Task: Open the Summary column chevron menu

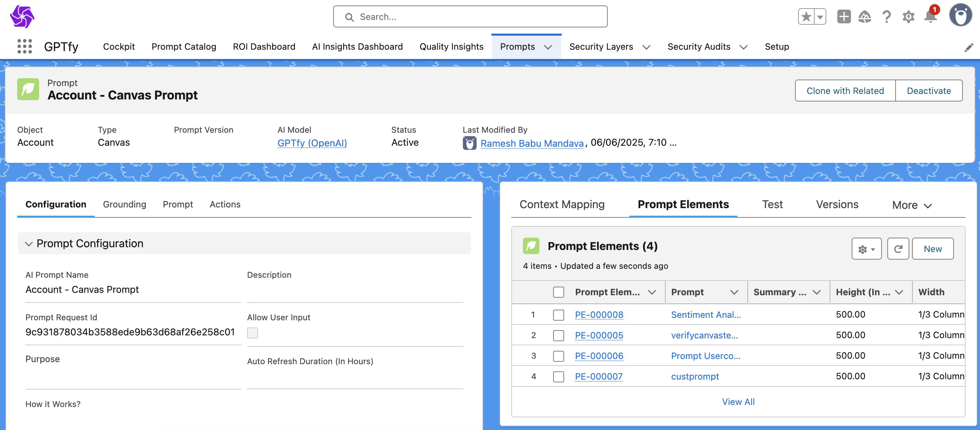Action: click(x=816, y=292)
